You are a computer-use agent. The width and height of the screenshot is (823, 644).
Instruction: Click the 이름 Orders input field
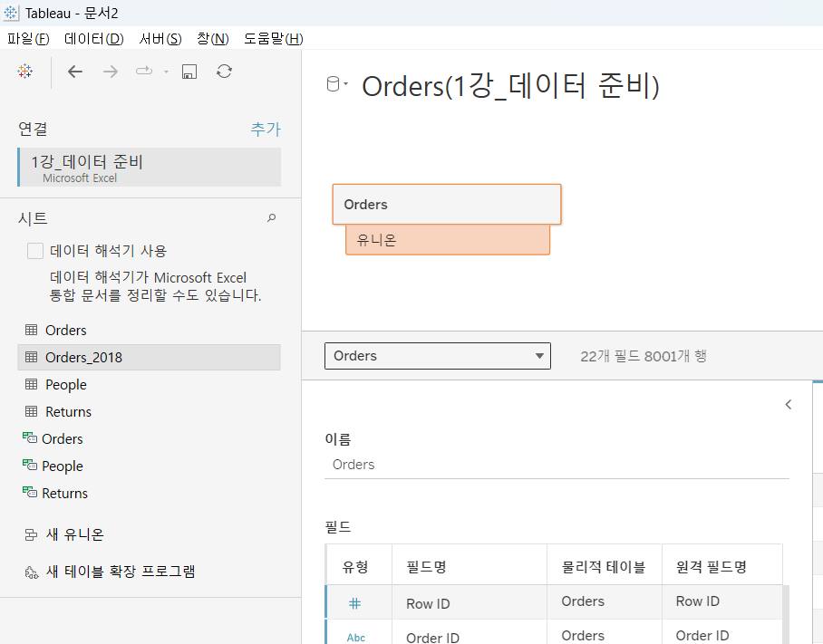coord(557,465)
